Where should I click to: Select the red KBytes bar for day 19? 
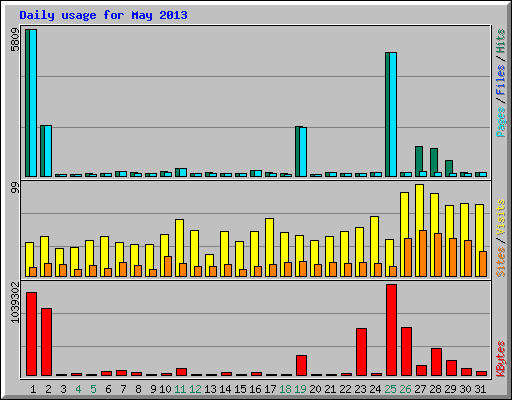click(301, 366)
